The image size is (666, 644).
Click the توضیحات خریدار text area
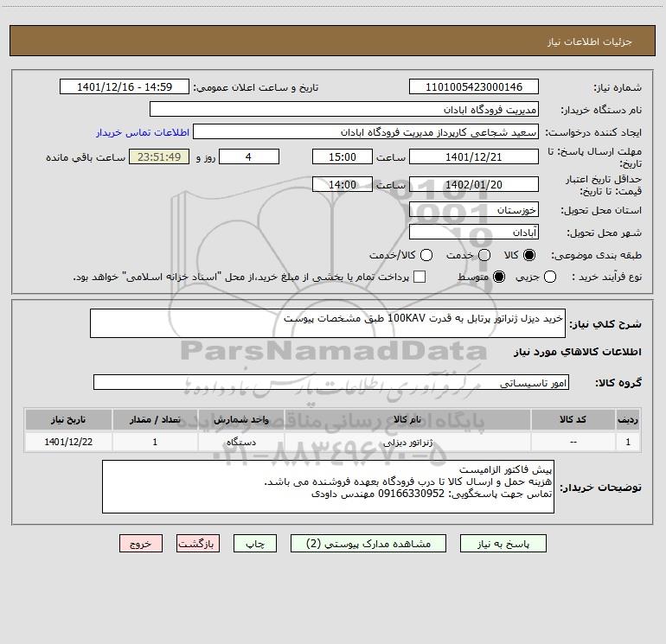tap(328, 487)
